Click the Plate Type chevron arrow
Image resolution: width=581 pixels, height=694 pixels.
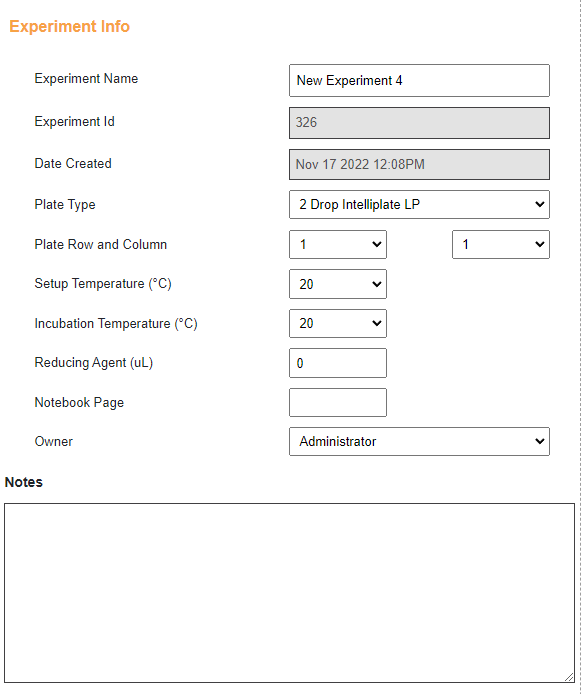click(x=539, y=204)
